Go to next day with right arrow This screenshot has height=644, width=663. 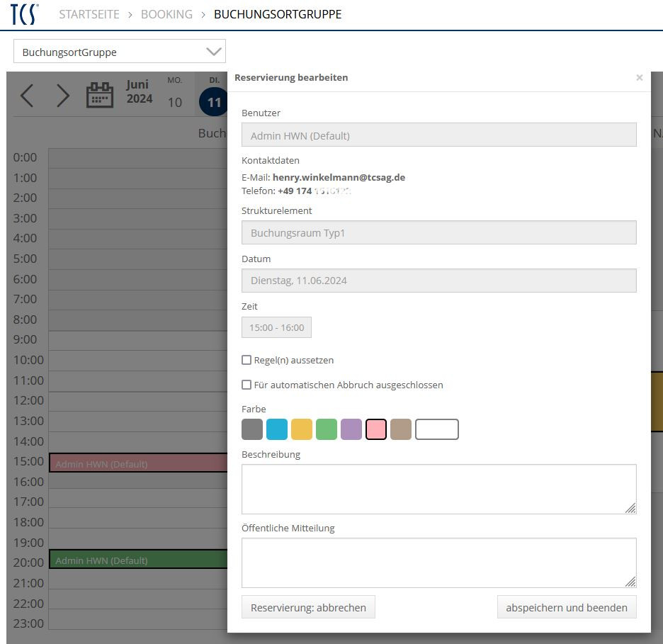click(63, 96)
